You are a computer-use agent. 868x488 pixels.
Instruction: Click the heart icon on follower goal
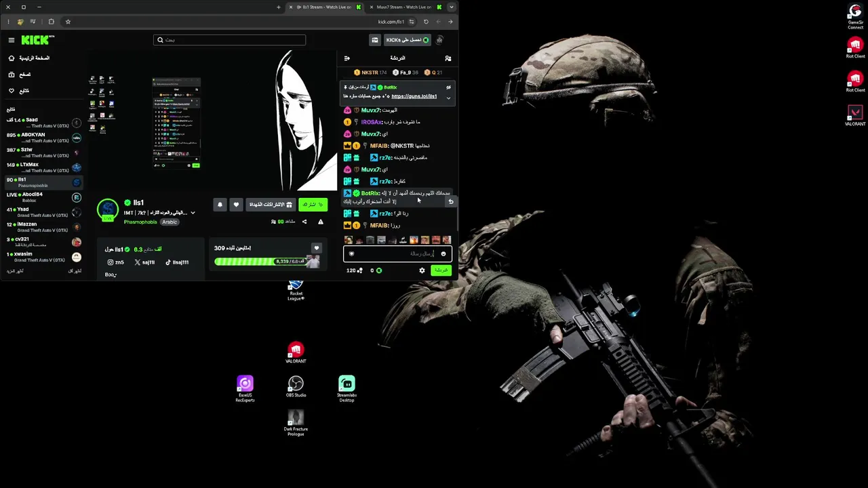[316, 248]
